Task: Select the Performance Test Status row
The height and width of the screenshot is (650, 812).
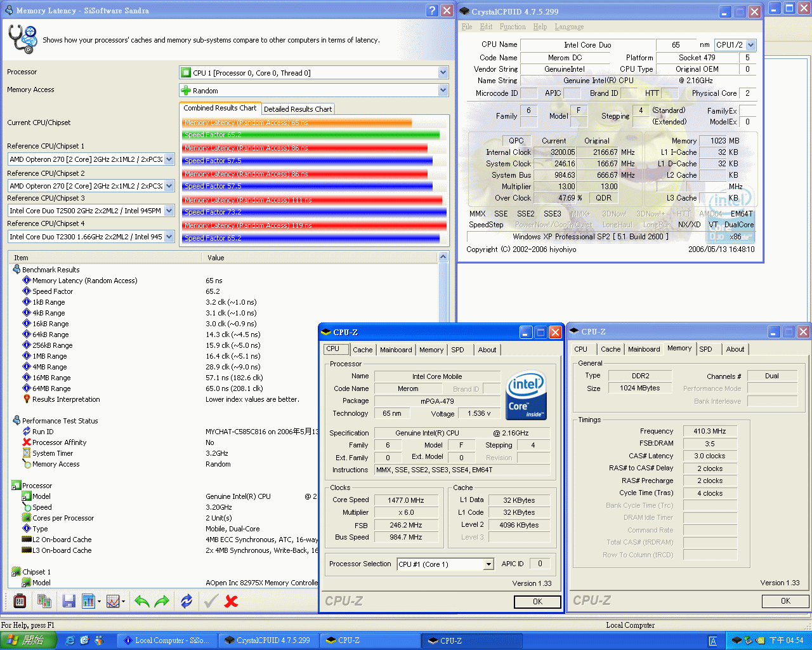Action: (x=60, y=421)
